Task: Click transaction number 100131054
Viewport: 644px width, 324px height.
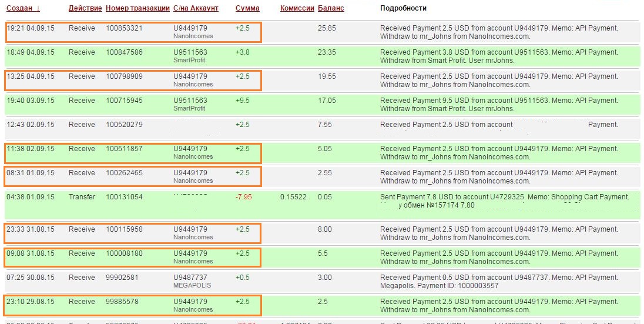Action: click(124, 197)
